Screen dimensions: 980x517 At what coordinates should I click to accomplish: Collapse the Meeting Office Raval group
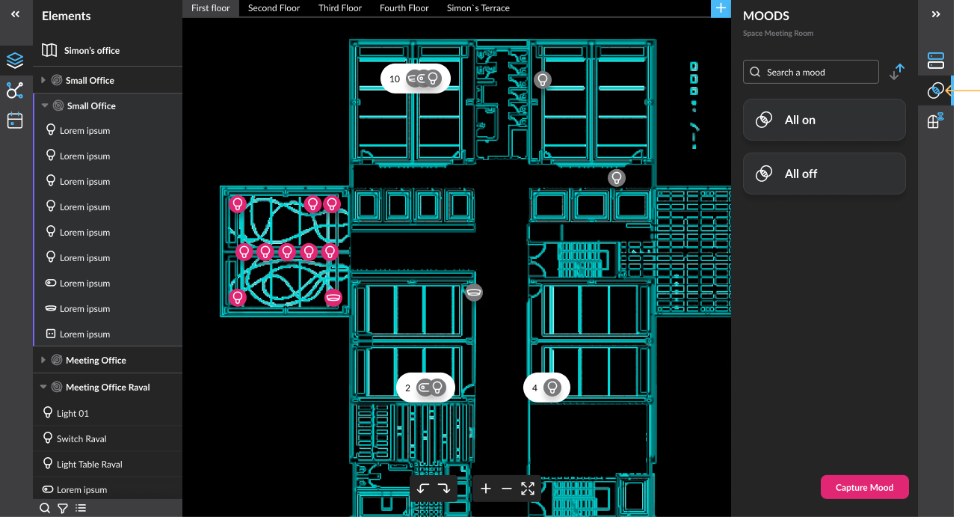tap(43, 387)
